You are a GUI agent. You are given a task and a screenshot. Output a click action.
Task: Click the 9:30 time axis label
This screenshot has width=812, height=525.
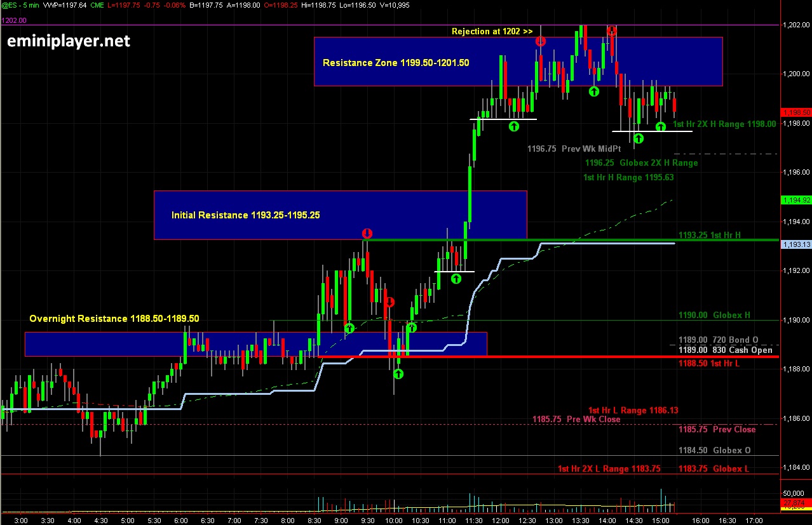click(367, 519)
